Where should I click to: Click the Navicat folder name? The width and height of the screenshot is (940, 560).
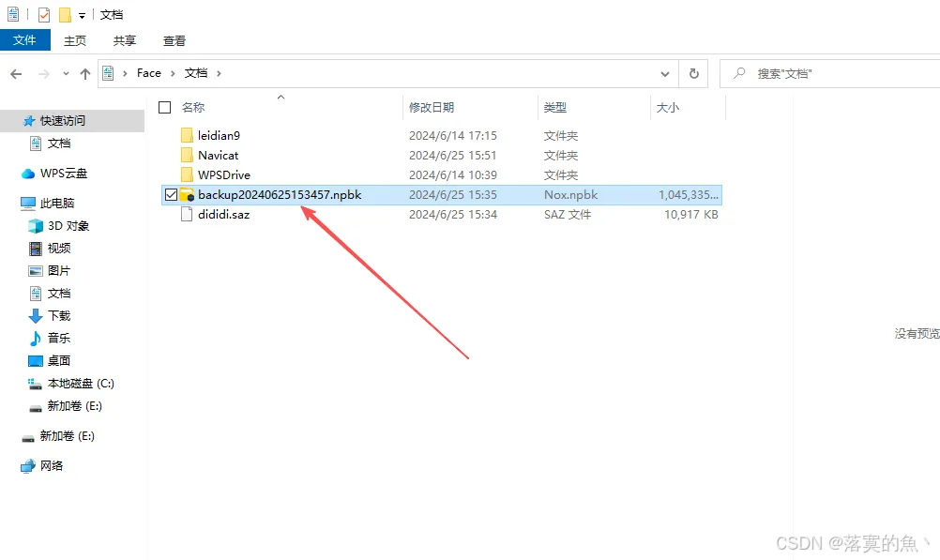(x=219, y=156)
